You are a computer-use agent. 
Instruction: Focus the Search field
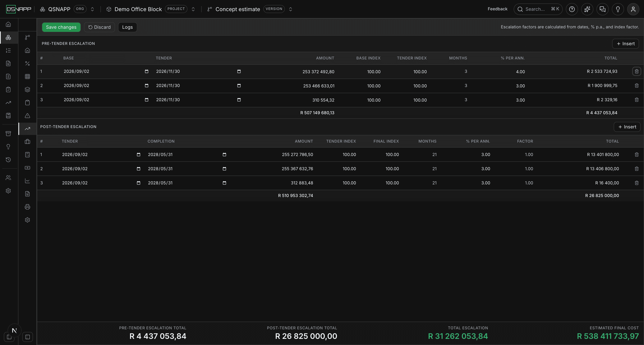click(538, 9)
